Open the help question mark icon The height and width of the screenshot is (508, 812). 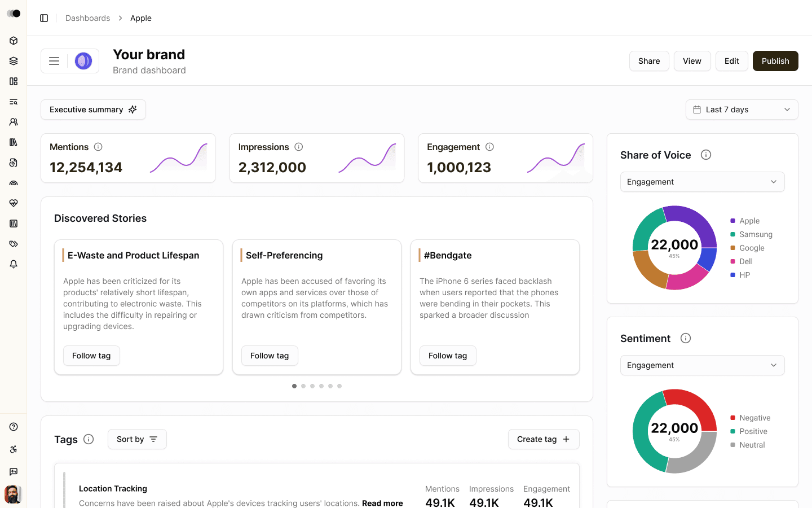pos(14,427)
